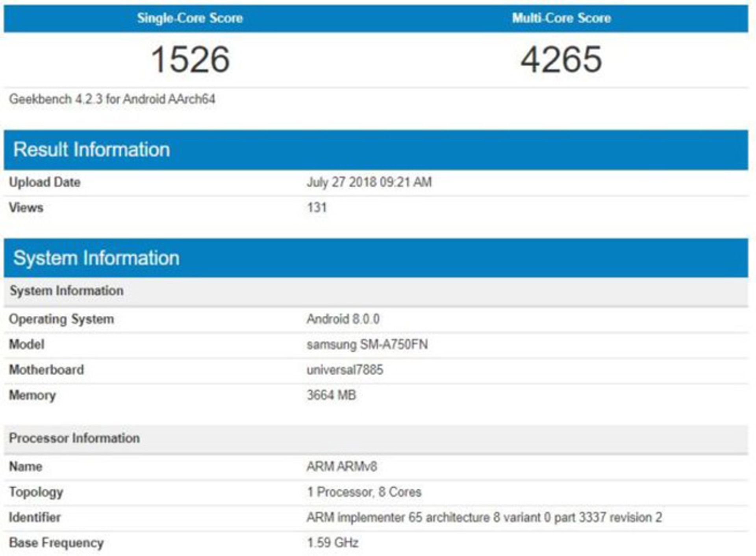Click the 1526 single-core score value
Viewport: 756px width, 556px height.
190,59
